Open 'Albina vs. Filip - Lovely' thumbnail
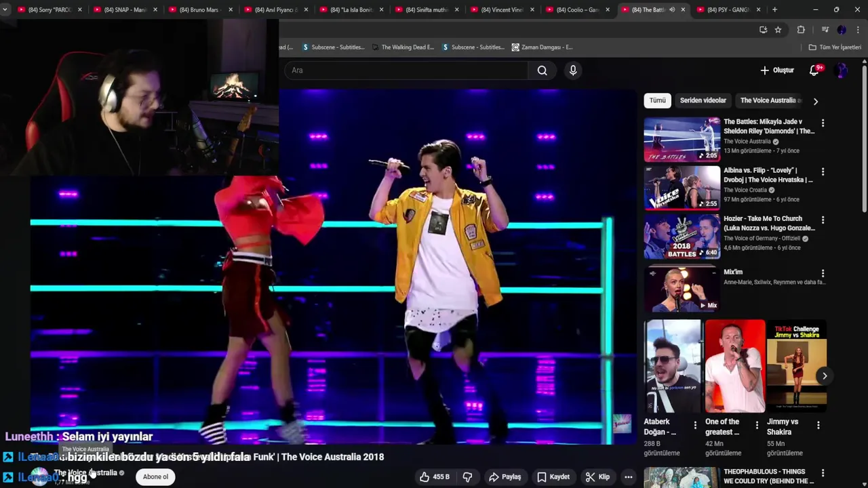Viewport: 868px width, 488px height. (682, 188)
